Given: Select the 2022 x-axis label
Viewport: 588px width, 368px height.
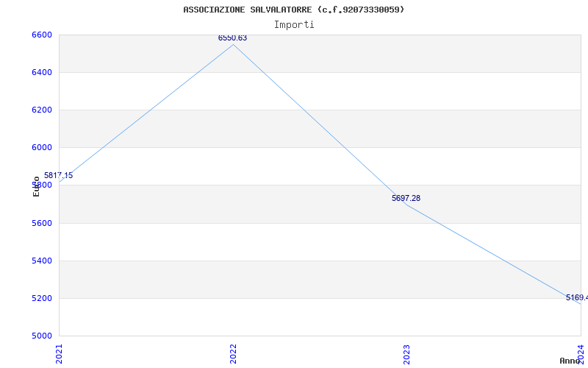Looking at the screenshot, I should (233, 354).
